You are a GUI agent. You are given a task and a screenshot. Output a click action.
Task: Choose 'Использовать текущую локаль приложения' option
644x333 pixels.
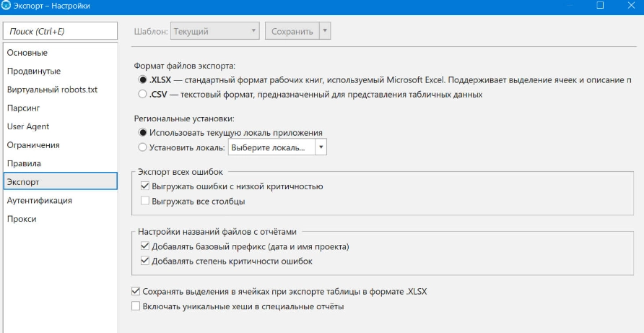pos(143,133)
